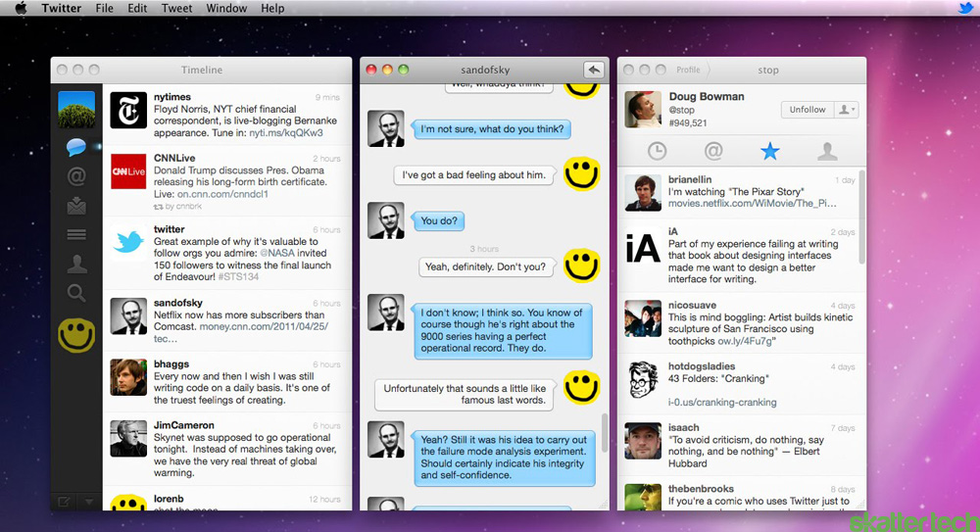Image resolution: width=980 pixels, height=532 pixels.
Task: Click twitter bird avatar in Timeline
Action: pos(128,243)
